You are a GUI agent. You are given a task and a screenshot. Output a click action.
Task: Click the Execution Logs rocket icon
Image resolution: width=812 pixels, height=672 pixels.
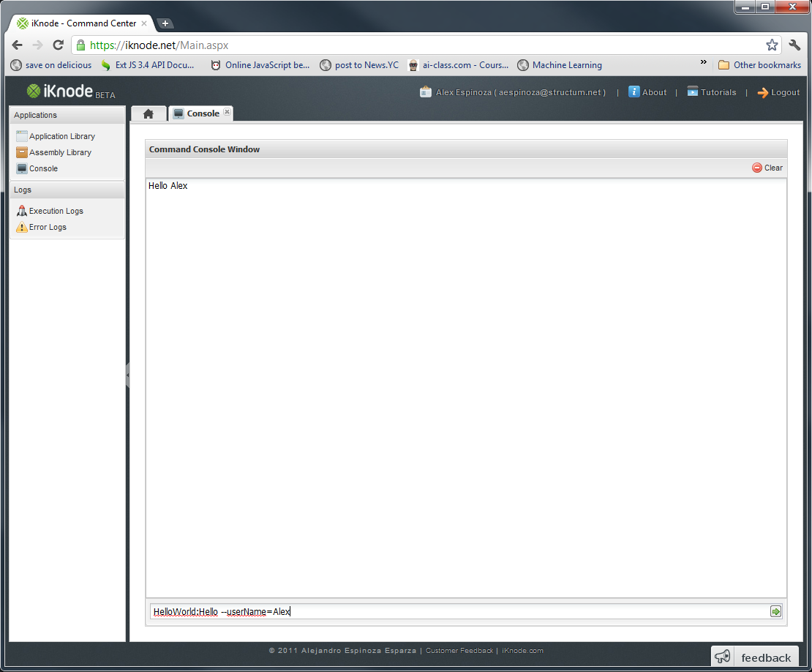[x=22, y=210]
